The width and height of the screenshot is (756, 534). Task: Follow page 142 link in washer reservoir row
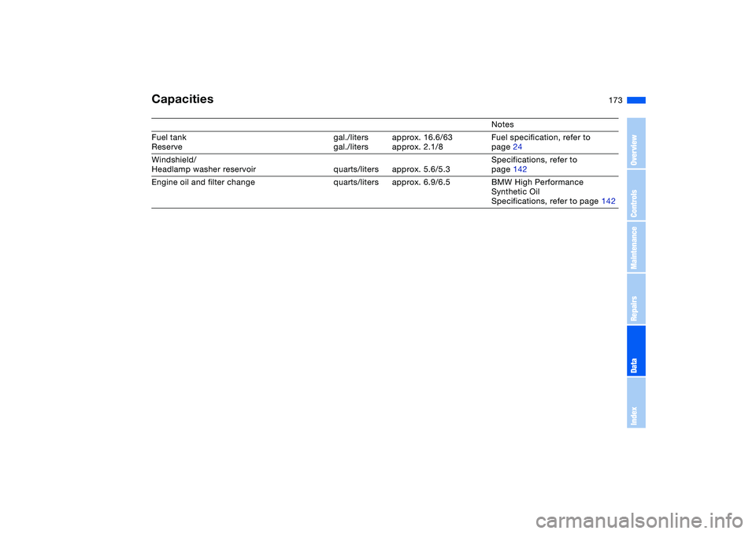click(520, 169)
